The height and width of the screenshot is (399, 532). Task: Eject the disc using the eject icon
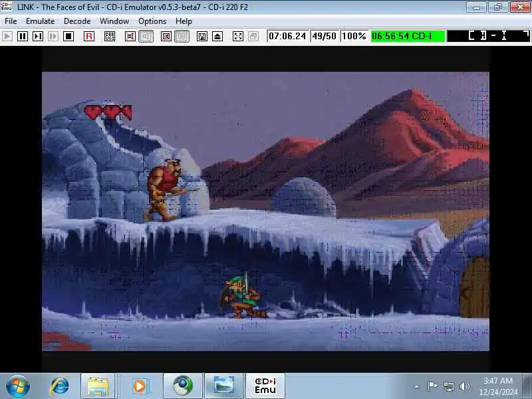tap(217, 37)
